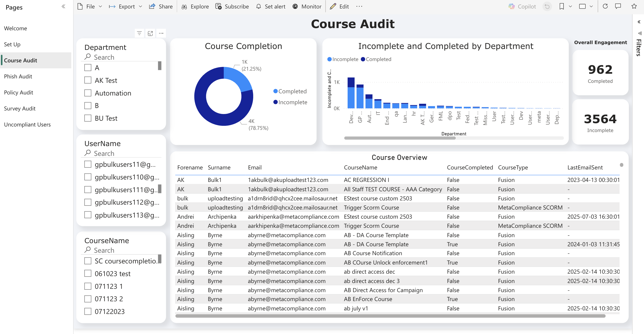The height and width of the screenshot is (334, 644).
Task: Click the Share button
Action: (161, 6)
